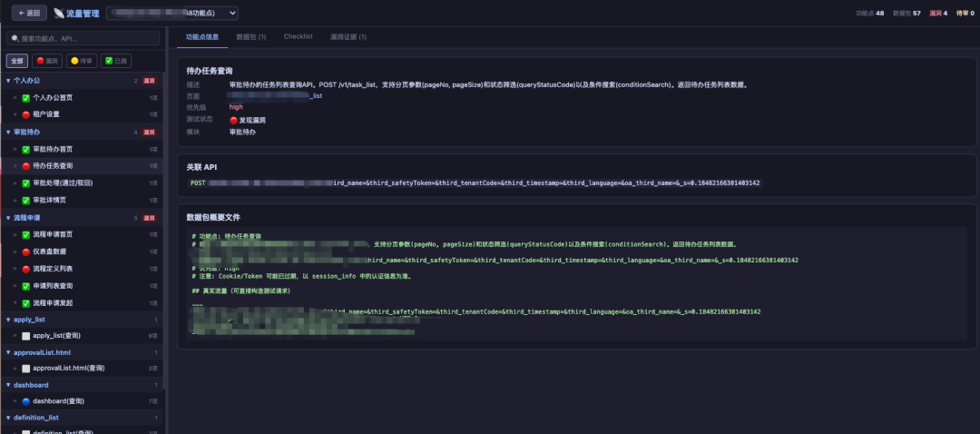
Task: Click the green check icon of 审批详情页
Action: (x=25, y=201)
